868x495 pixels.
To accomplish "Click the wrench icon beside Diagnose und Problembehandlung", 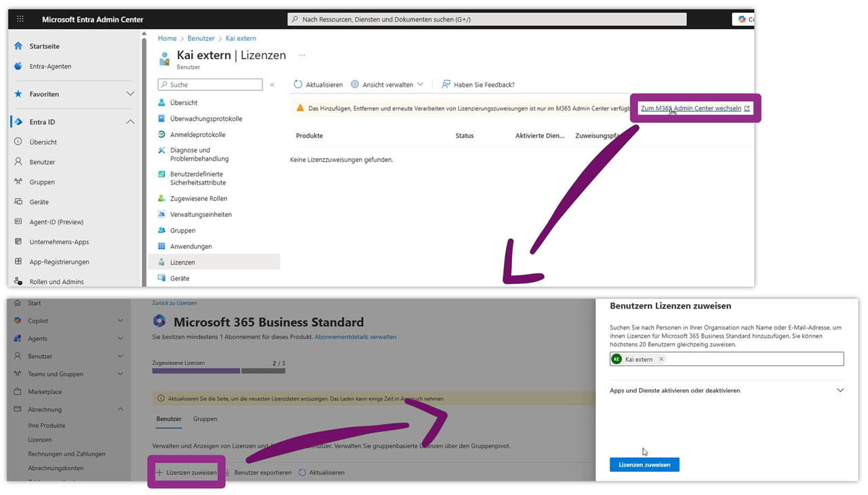I will tap(161, 151).
